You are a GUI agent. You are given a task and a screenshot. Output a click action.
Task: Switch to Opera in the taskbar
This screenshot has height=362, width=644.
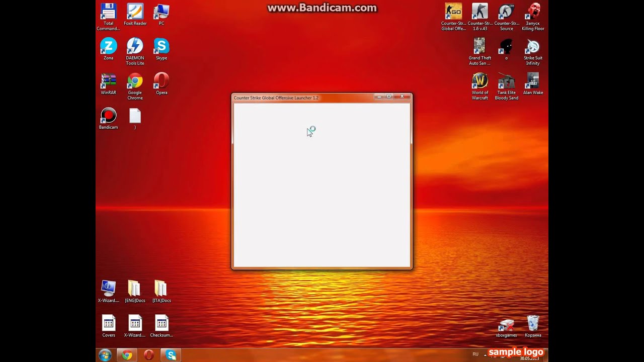pos(149,355)
